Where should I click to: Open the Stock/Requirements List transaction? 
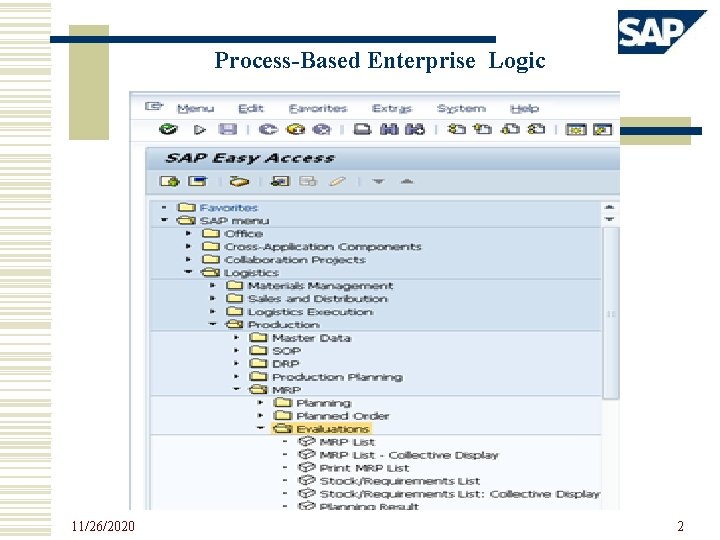click(399, 481)
